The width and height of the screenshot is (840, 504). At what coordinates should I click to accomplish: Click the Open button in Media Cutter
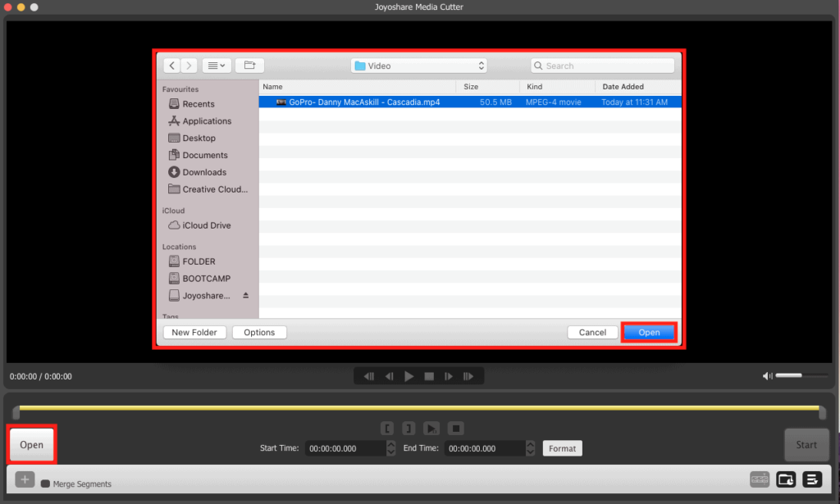32,445
